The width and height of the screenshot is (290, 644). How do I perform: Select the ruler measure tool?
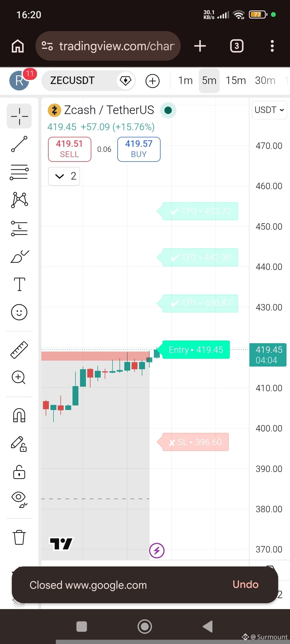tap(19, 350)
